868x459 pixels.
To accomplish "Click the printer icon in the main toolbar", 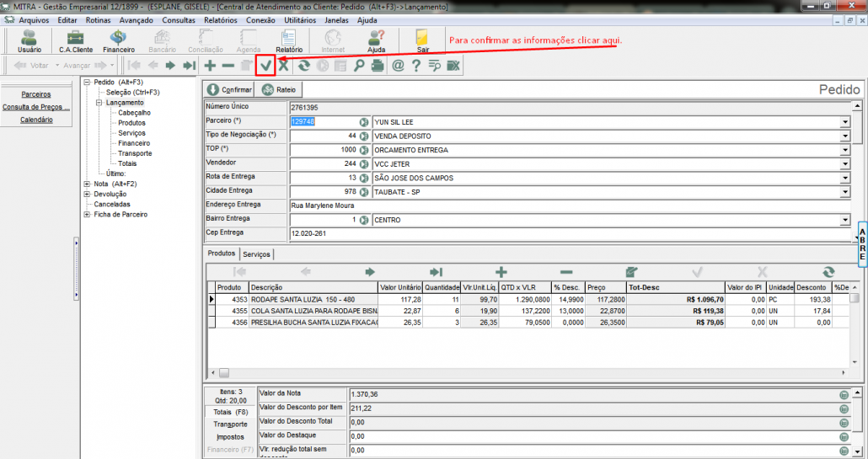I will tap(378, 65).
